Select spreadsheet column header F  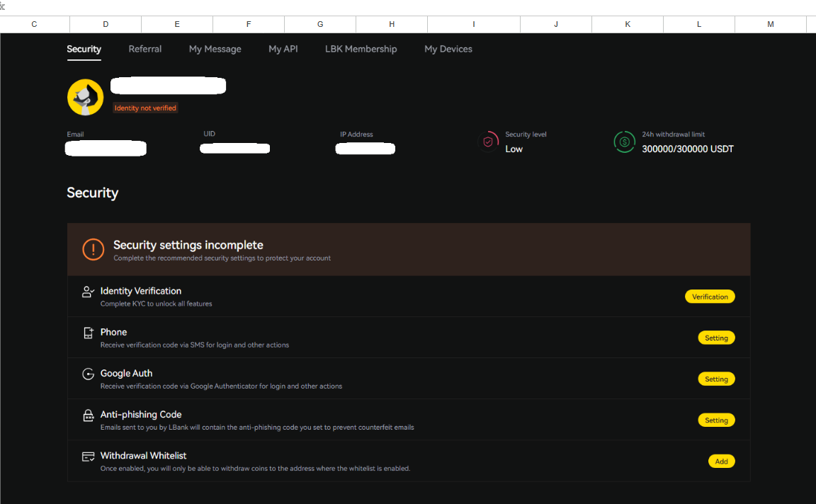[249, 24]
